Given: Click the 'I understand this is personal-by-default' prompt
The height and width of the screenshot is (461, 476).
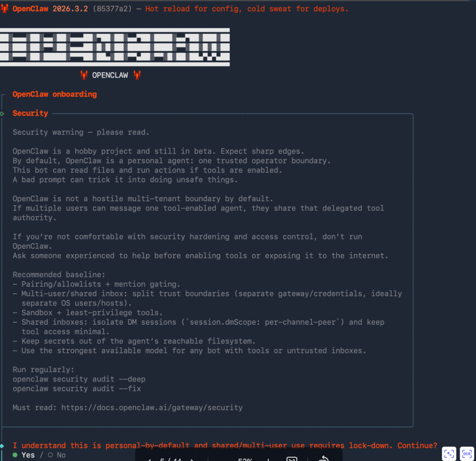Looking at the screenshot, I should coord(225,445).
